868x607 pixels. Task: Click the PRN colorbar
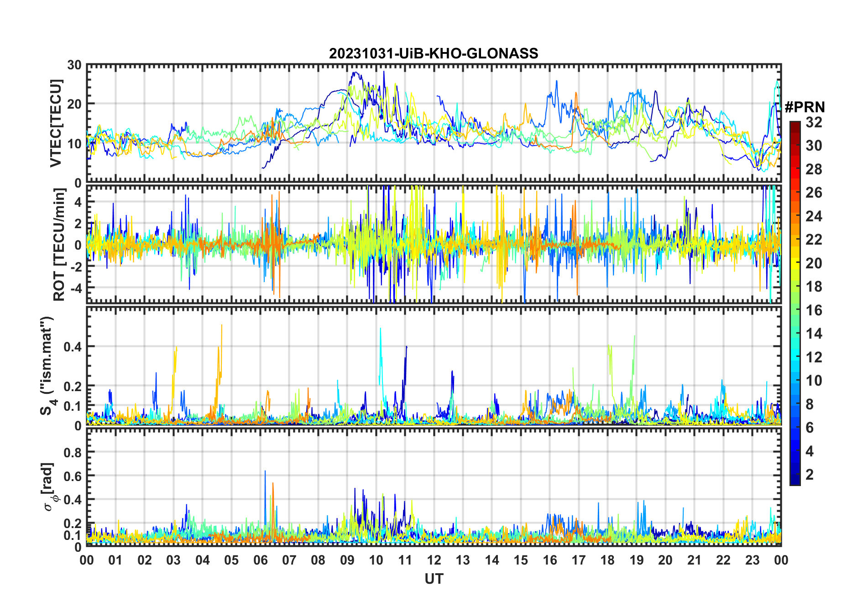[795, 303]
